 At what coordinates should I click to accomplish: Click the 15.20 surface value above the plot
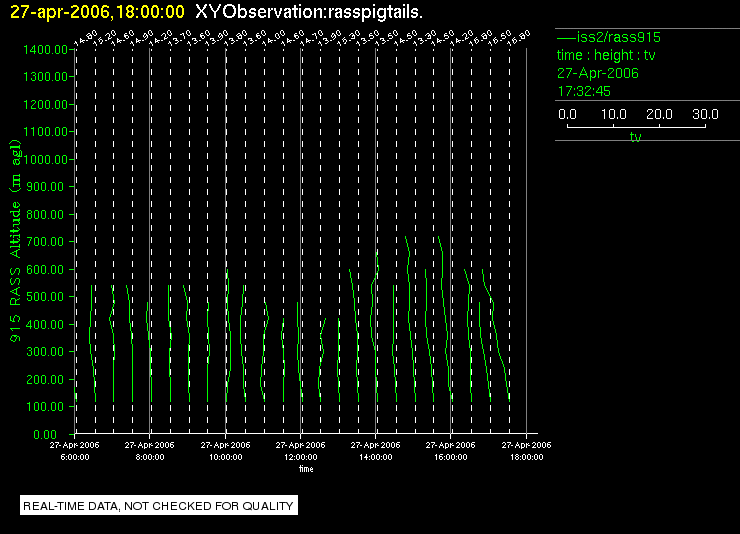click(x=105, y=38)
